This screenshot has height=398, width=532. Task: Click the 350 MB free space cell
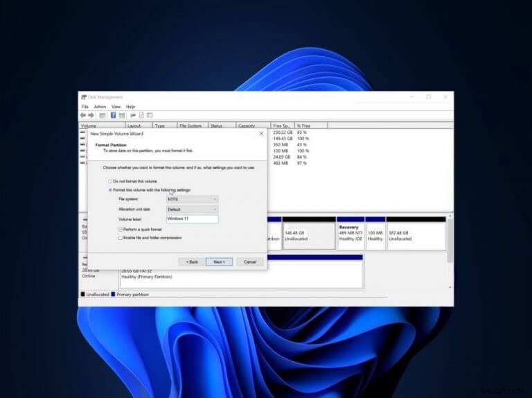point(281,145)
